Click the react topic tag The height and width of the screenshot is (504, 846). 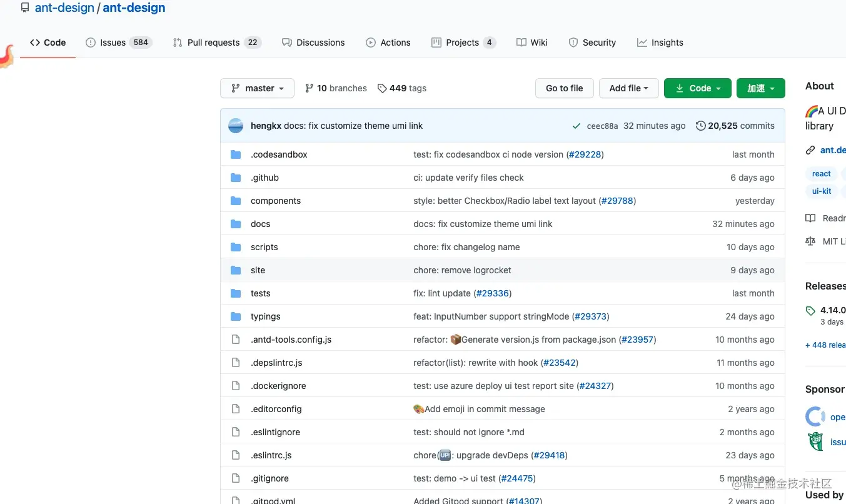click(x=821, y=174)
